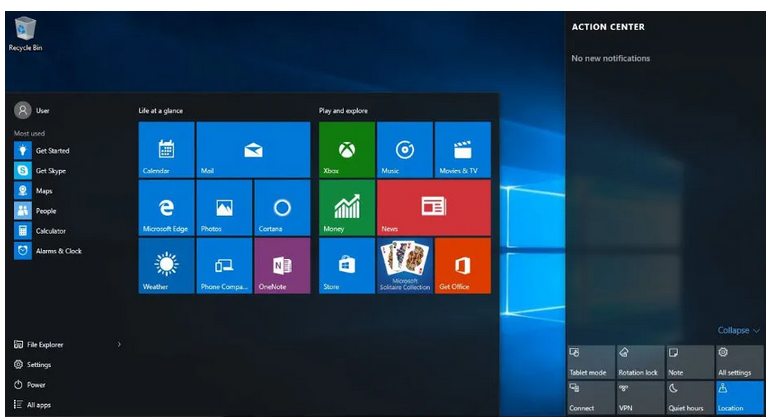The width and height of the screenshot is (781, 417).
Task: Open the Photos tile
Action: coord(224,207)
